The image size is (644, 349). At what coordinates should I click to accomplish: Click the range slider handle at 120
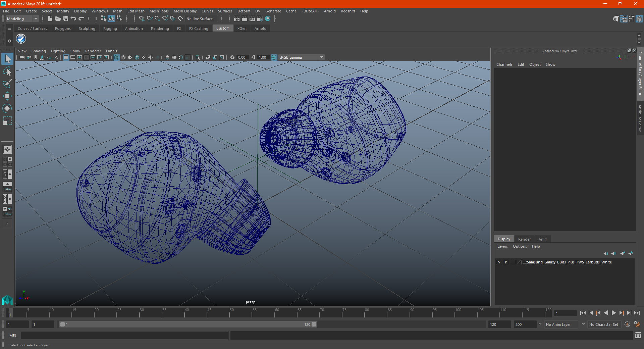314,325
